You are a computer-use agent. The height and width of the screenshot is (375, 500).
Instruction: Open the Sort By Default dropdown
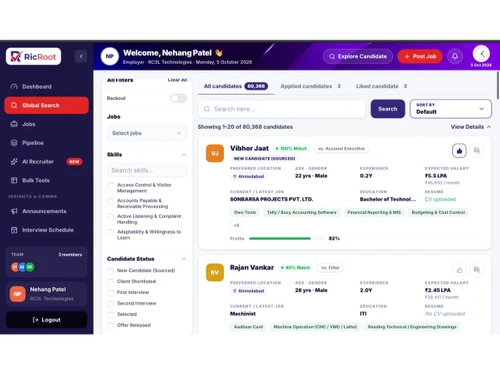450,109
